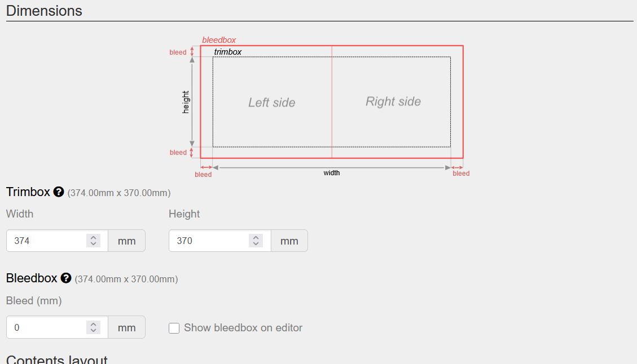The image size is (637, 364).
Task: Increase the Bleed value with up arrow
Action: 94,324
